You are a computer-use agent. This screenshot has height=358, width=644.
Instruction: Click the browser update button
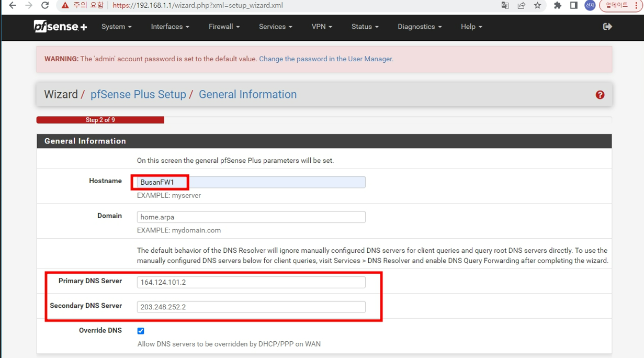tap(616, 5)
